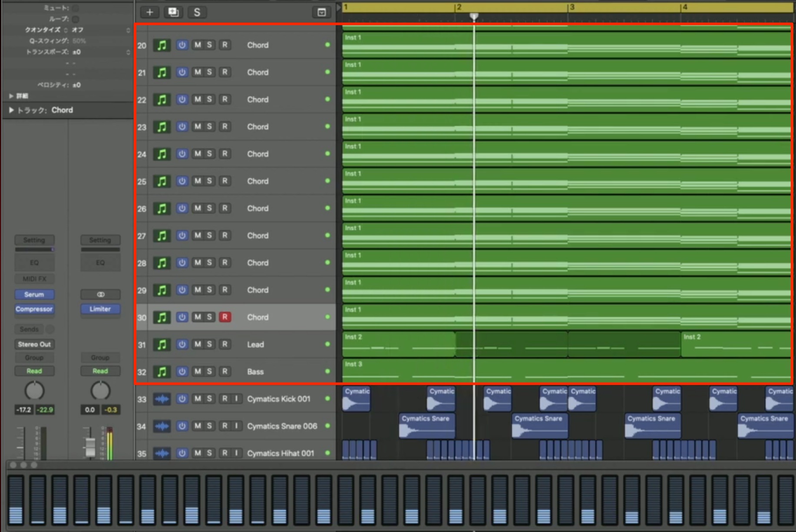Open the Serum instrument plugin
The image size is (796, 532).
pyautogui.click(x=34, y=294)
